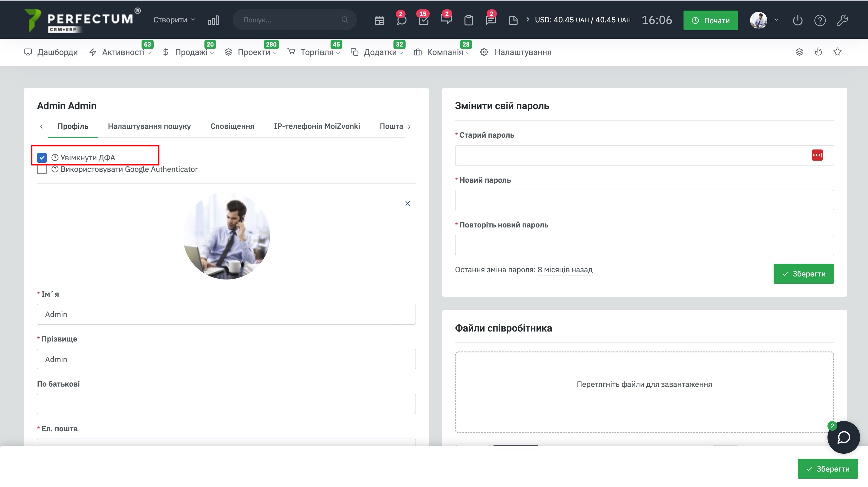Open the statistics bar chart icon
The width and height of the screenshot is (868, 487).
pyautogui.click(x=213, y=20)
